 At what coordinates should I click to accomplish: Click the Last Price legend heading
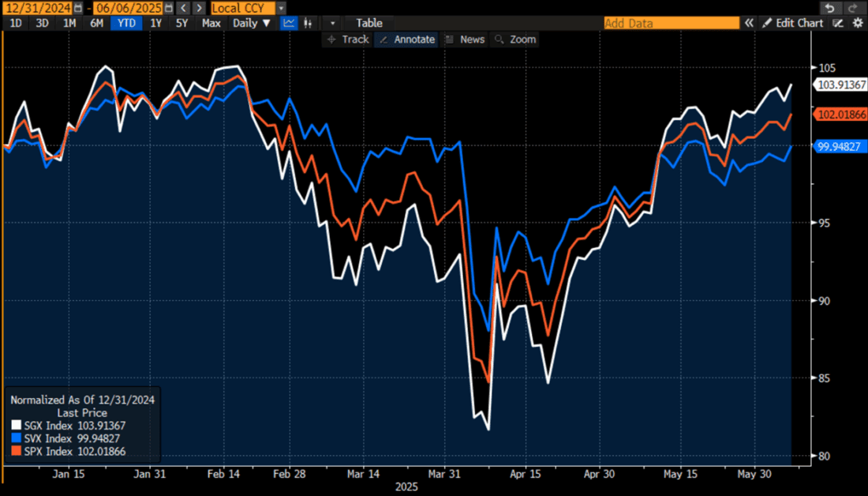pyautogui.click(x=82, y=413)
